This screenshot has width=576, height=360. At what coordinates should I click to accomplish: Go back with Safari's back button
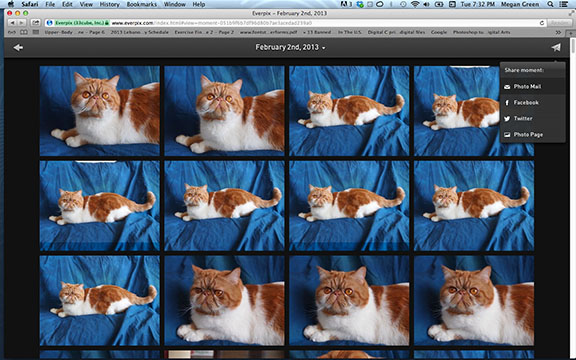(12, 23)
